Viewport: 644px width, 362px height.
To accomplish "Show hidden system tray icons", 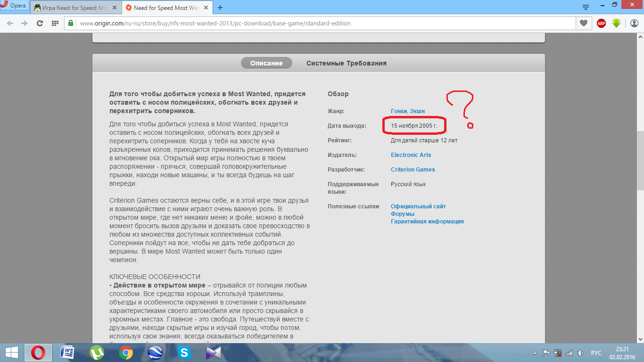I will (536, 353).
